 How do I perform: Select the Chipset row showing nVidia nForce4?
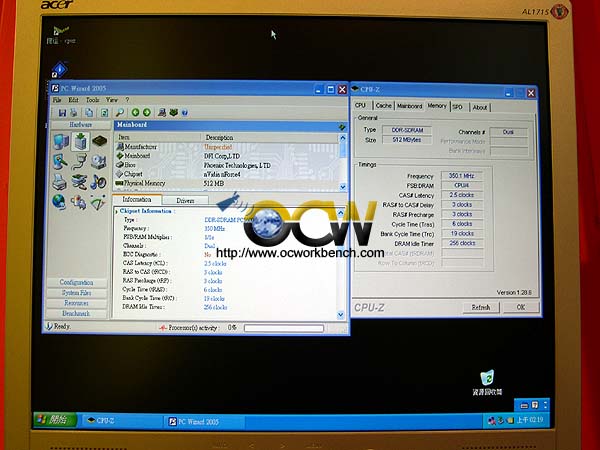[227, 174]
